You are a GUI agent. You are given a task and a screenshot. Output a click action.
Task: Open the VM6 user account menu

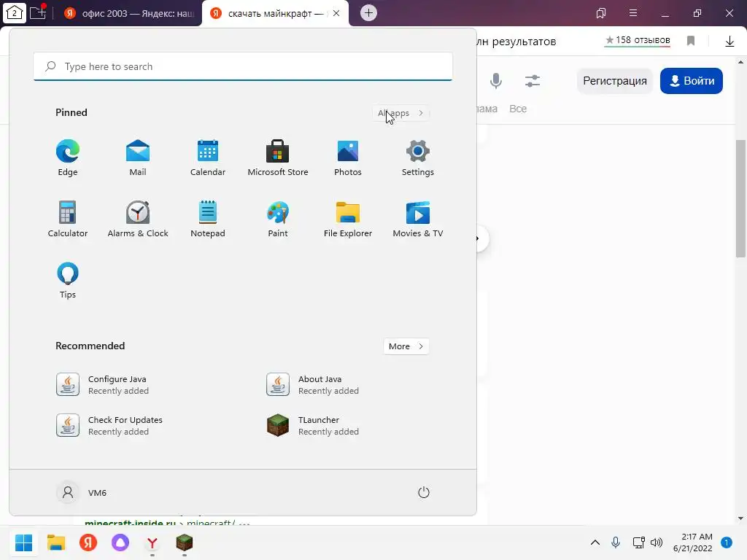tap(82, 492)
